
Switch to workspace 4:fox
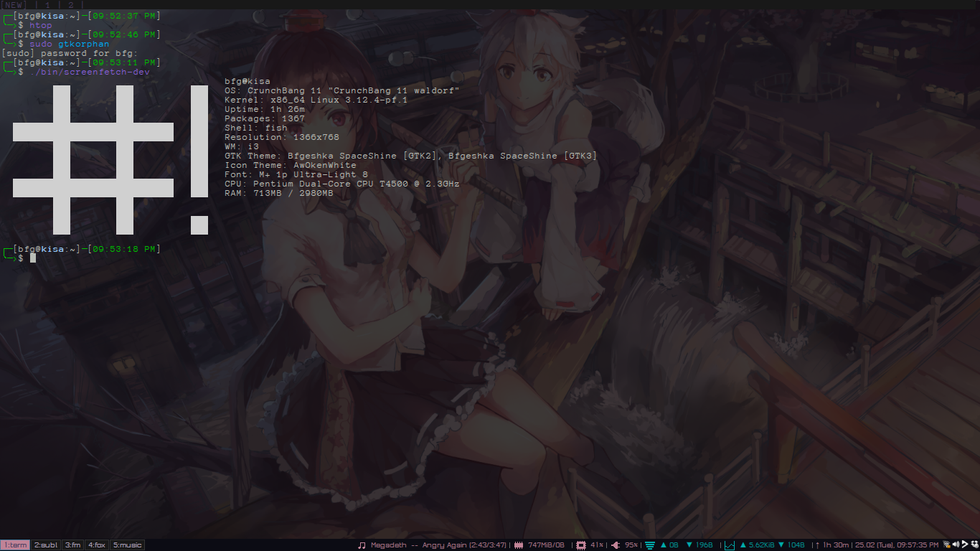tap(97, 545)
